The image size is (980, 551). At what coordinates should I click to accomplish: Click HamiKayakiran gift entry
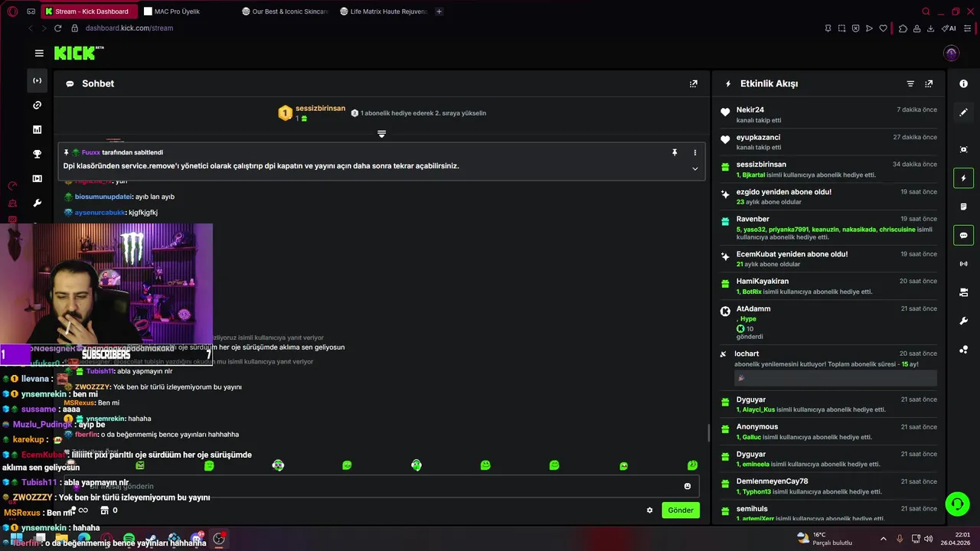[x=830, y=286]
